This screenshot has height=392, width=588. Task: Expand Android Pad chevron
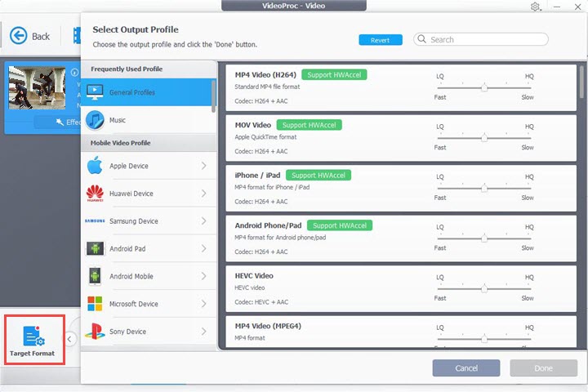pos(203,248)
